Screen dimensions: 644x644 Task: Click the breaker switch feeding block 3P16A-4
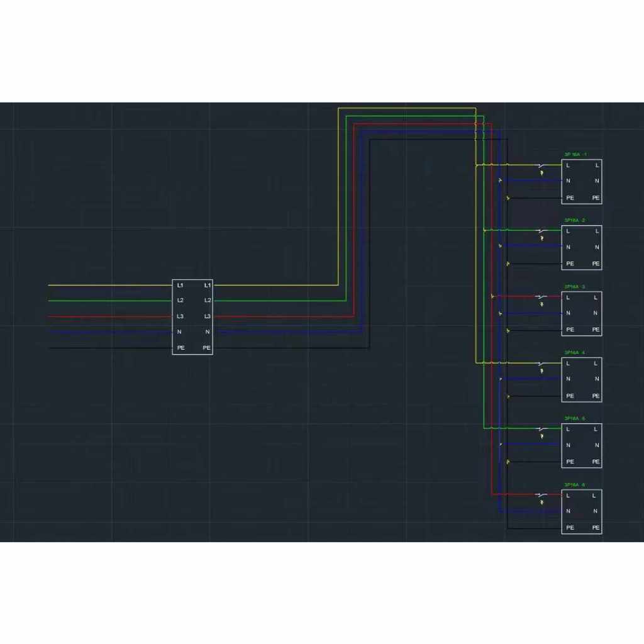pyautogui.click(x=541, y=364)
